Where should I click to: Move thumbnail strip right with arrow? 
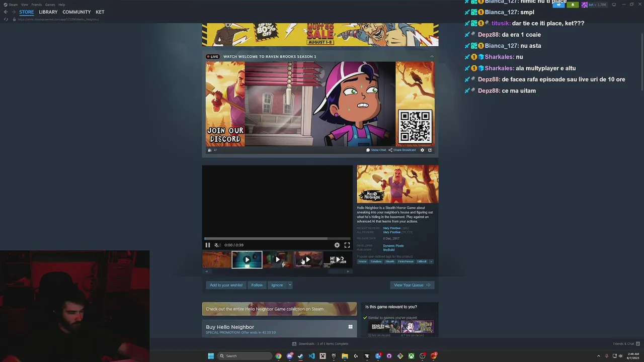point(348,271)
